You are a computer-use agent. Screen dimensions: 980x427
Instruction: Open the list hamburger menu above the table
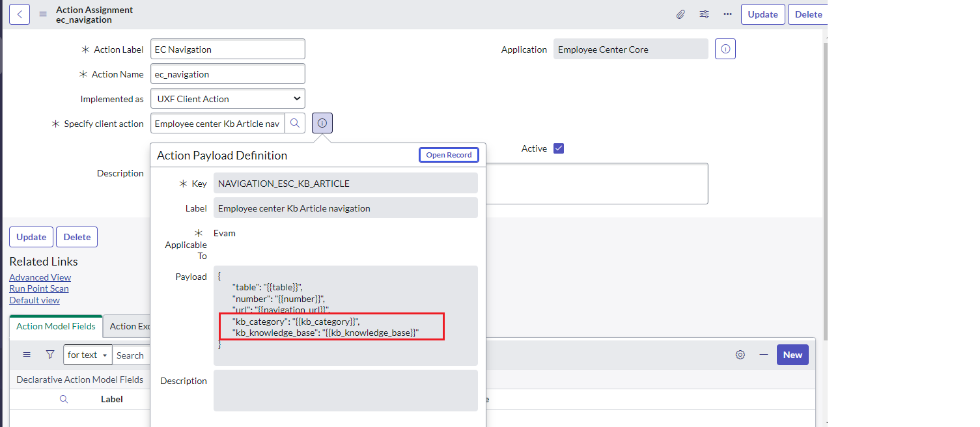(x=27, y=355)
